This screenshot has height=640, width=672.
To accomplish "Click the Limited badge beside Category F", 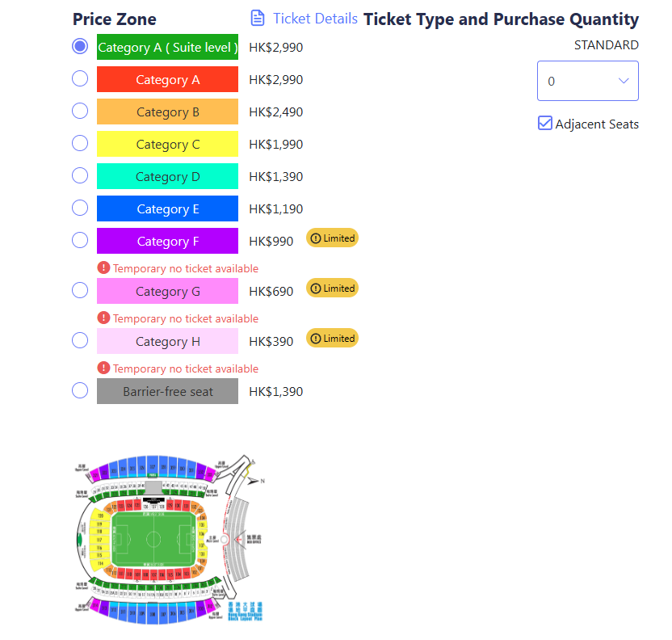I will click(332, 238).
